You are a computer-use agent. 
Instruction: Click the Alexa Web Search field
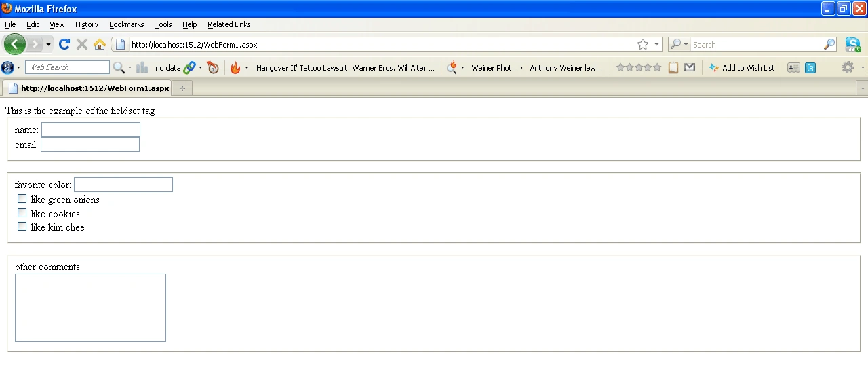[67, 67]
